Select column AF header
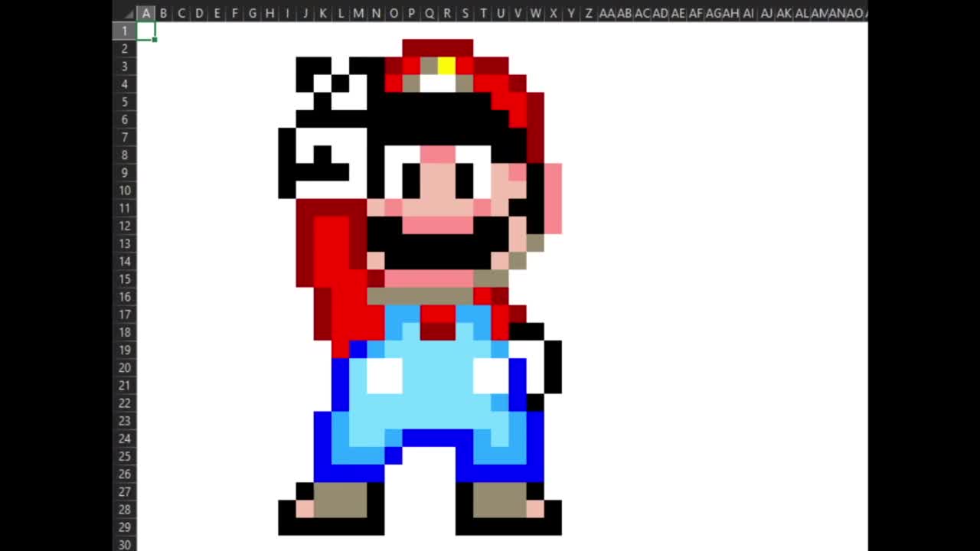 pyautogui.click(x=695, y=13)
